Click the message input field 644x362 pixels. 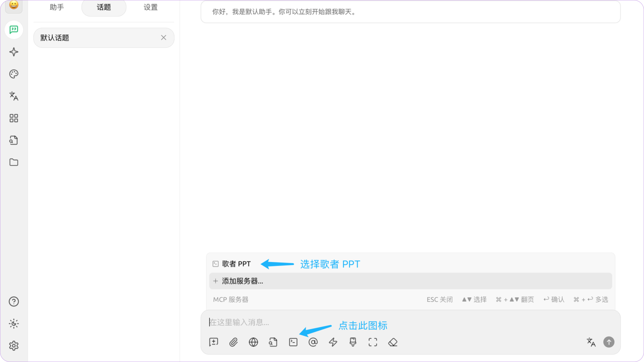pos(411,322)
